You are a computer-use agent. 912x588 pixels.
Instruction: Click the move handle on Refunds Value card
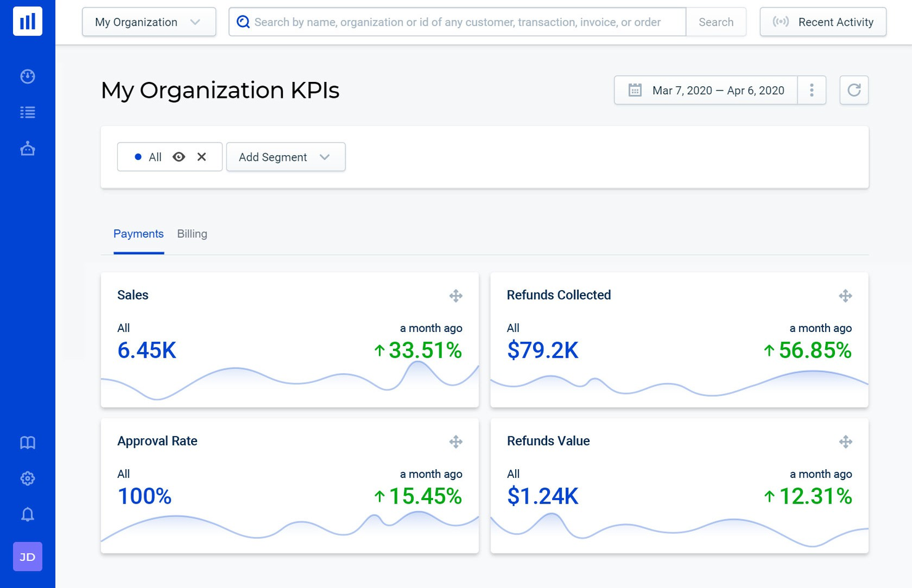point(845,441)
